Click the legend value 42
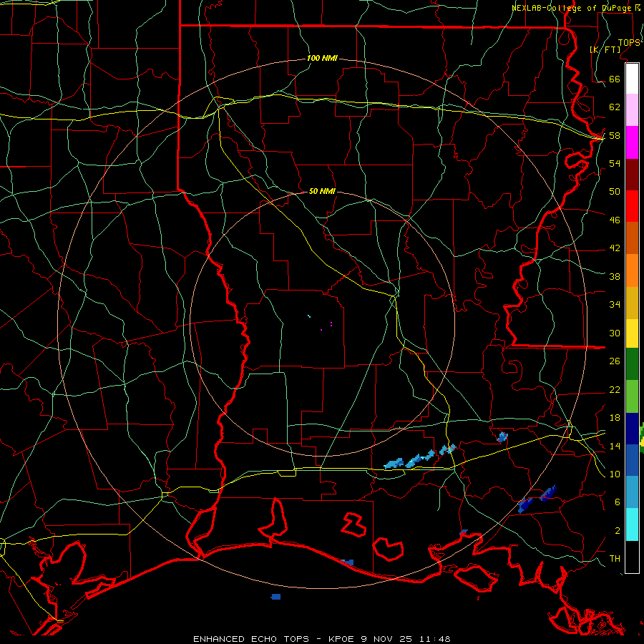This screenshot has height=644, width=644. (615, 248)
